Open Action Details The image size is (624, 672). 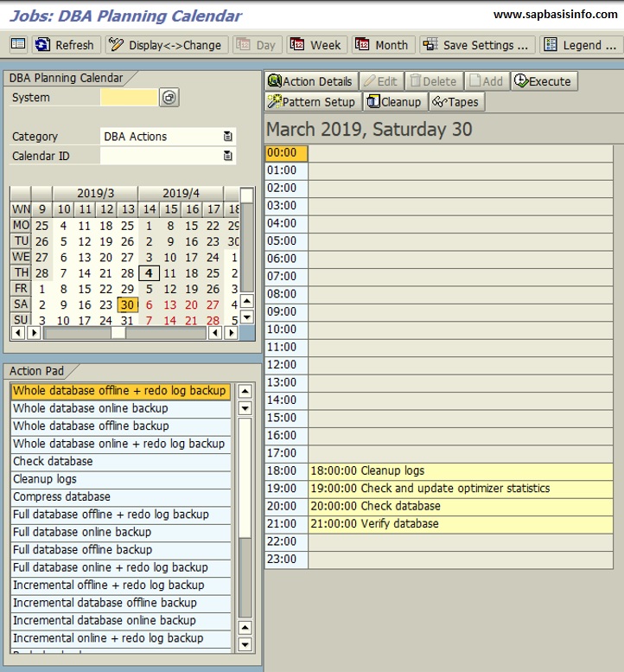tap(310, 81)
